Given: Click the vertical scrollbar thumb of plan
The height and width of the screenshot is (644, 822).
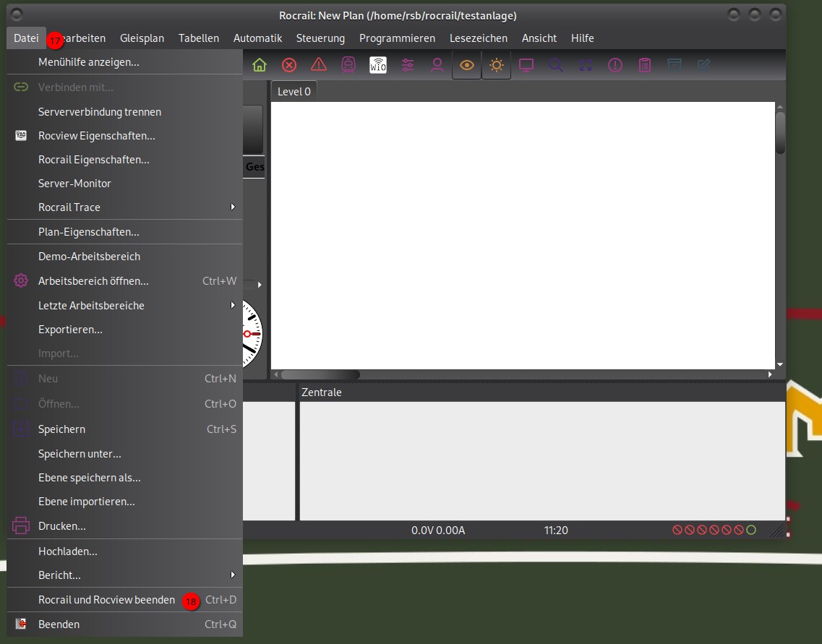Looking at the screenshot, I should (x=780, y=132).
